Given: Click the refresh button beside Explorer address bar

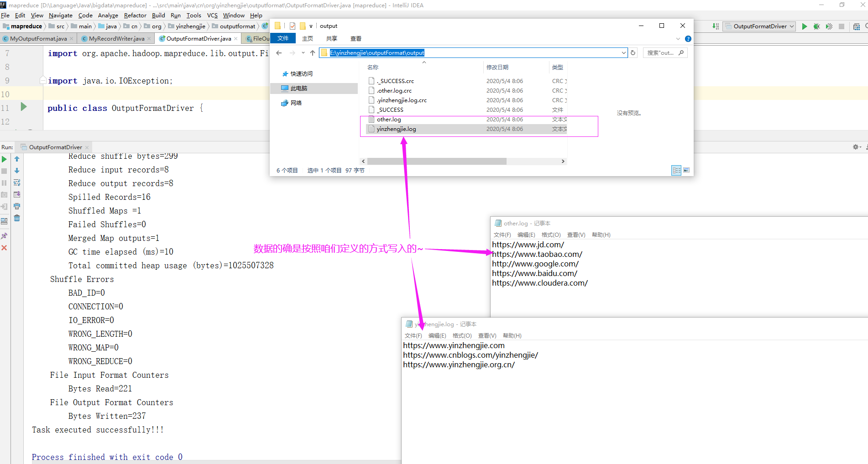Looking at the screenshot, I should pyautogui.click(x=633, y=53).
